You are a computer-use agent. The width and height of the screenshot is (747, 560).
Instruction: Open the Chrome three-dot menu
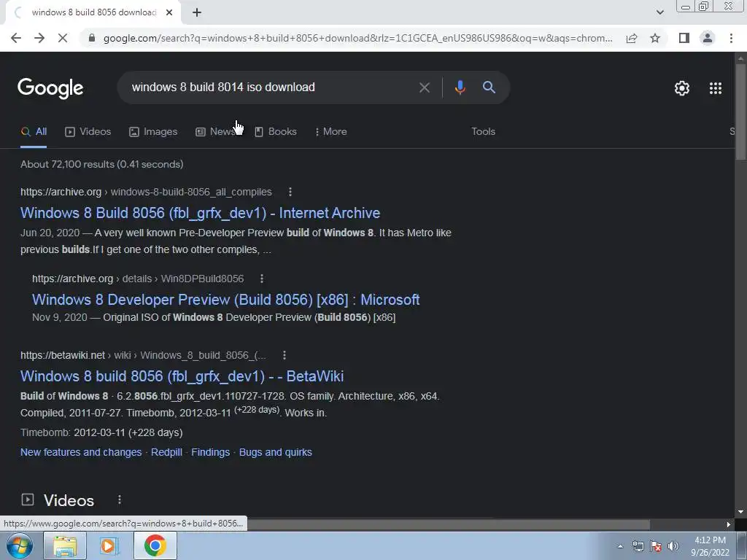[731, 38]
